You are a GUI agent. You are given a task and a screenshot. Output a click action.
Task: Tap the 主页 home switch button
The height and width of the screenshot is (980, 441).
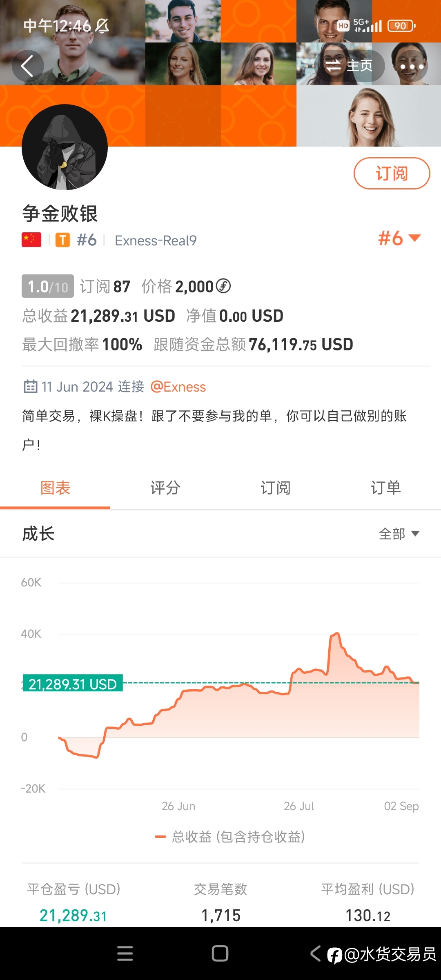[x=349, y=66]
